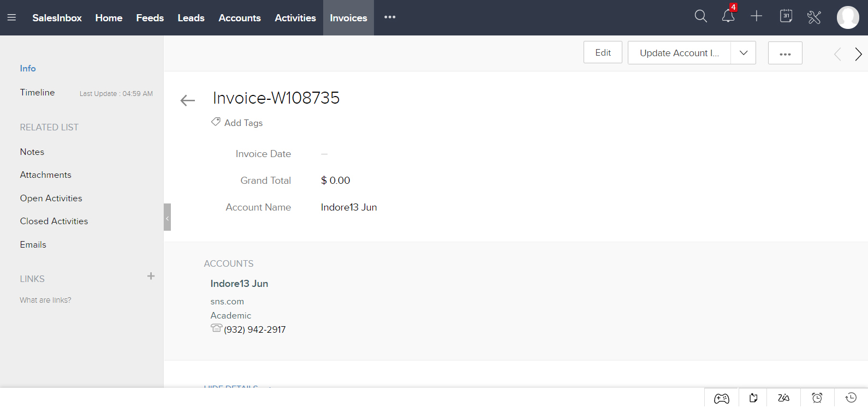Open the more modules ellipsis in the navigation bar
Image resolution: width=868 pixels, height=408 pixels.
pyautogui.click(x=390, y=17)
